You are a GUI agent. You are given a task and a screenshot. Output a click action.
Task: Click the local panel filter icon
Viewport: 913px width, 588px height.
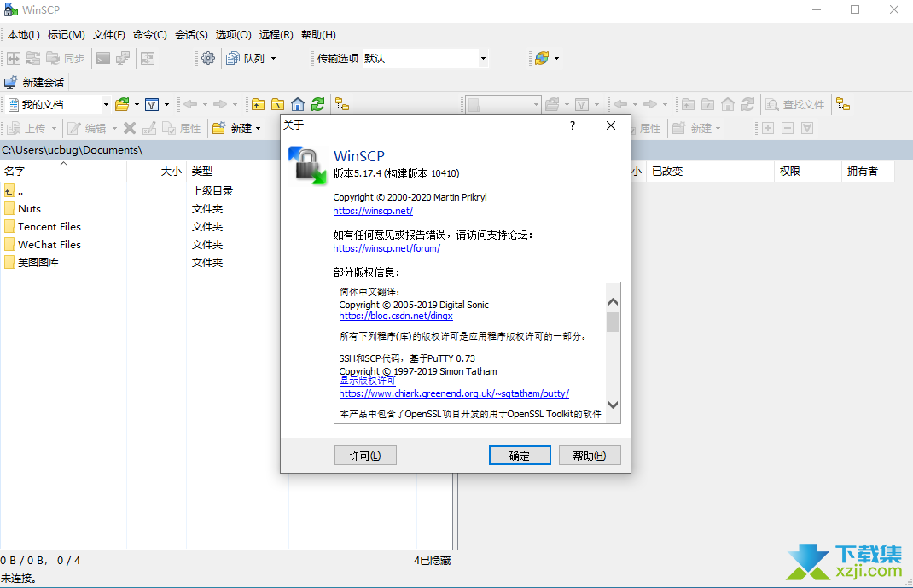[152, 105]
